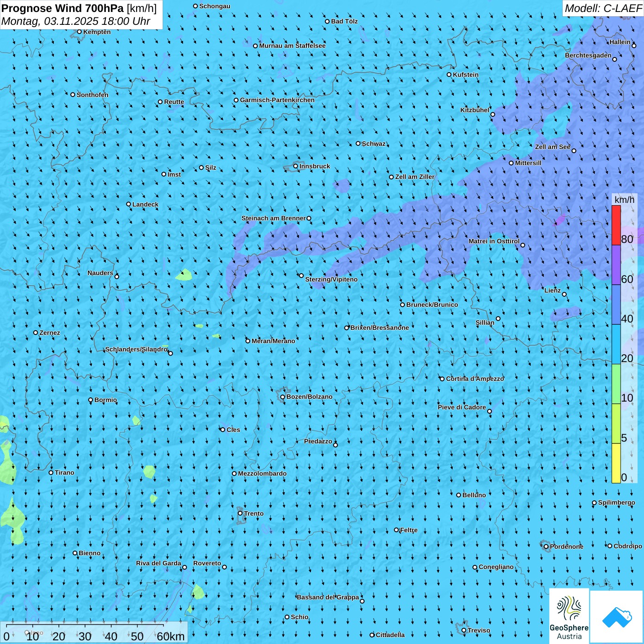The height and width of the screenshot is (644, 644).
Task: Click the Bozen/Bolzano city marker dot
Action: [282, 397]
